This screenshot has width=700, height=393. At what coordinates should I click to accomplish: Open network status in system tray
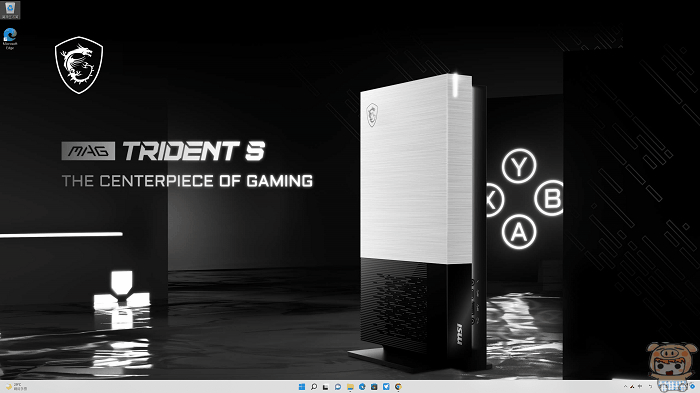632,386
